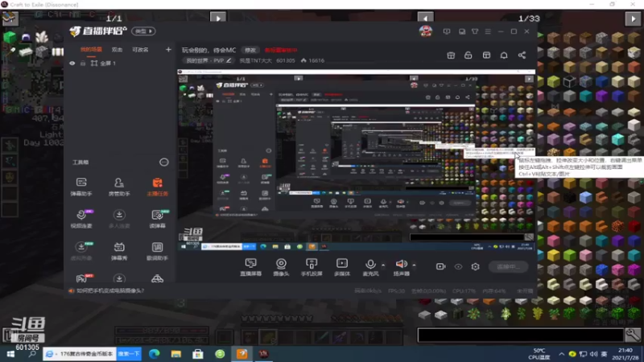Open Microsoft Edge from taskbar
This screenshot has width=644, height=362.
(x=155, y=354)
